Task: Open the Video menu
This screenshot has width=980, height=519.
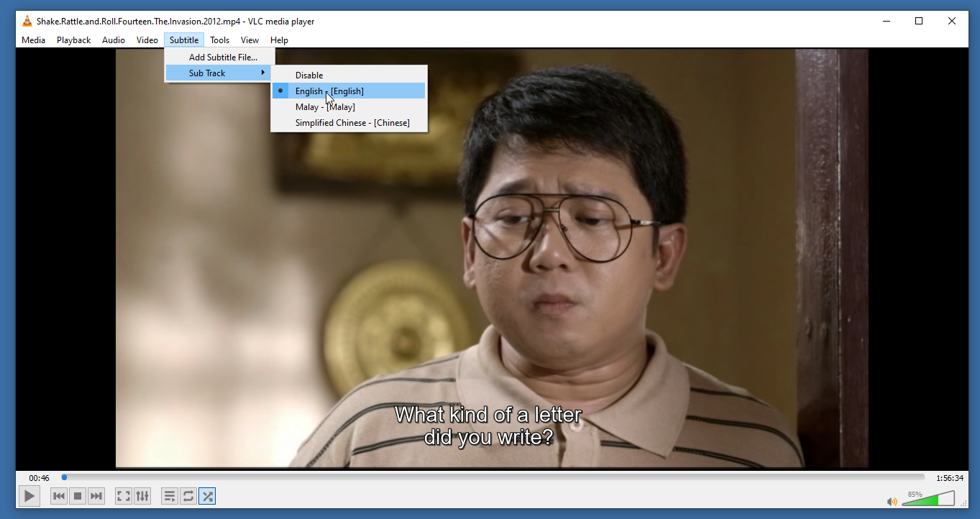Action: click(x=147, y=40)
